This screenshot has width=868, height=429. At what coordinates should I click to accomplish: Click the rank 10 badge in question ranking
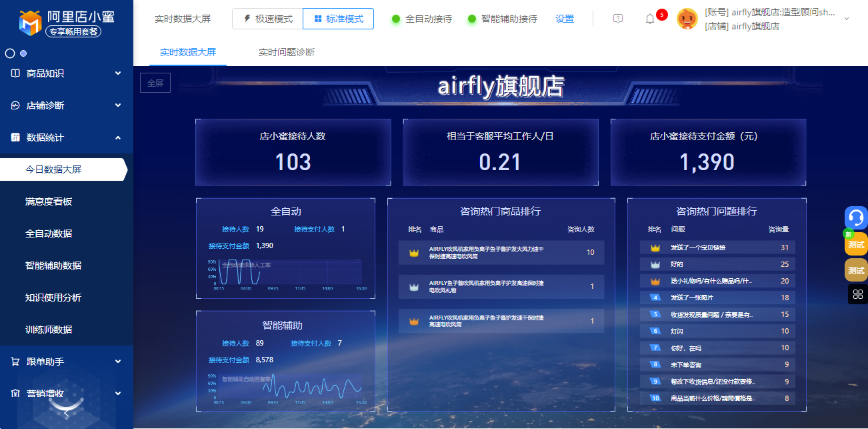pos(655,398)
